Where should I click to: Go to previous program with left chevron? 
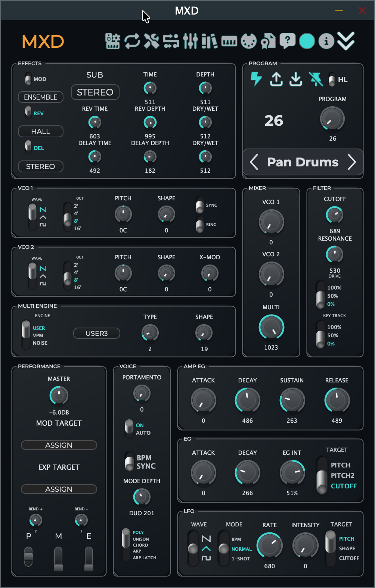point(254,162)
